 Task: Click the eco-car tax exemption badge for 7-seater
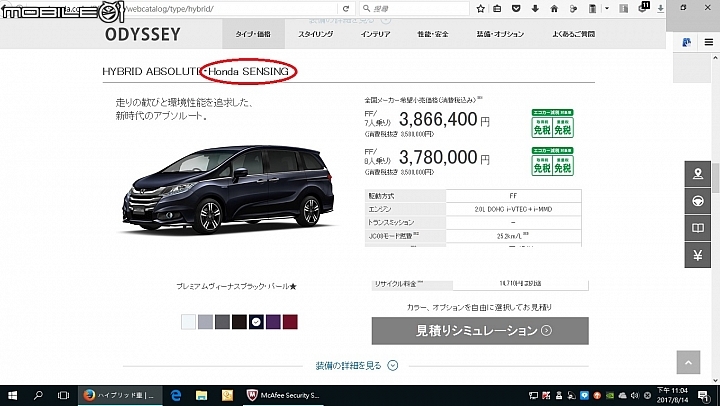(552, 124)
